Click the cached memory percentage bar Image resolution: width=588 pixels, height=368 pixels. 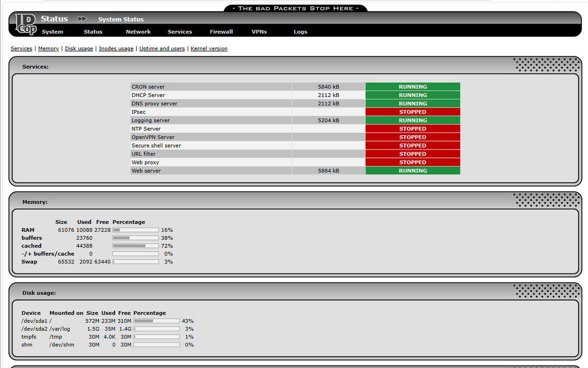[x=136, y=246]
